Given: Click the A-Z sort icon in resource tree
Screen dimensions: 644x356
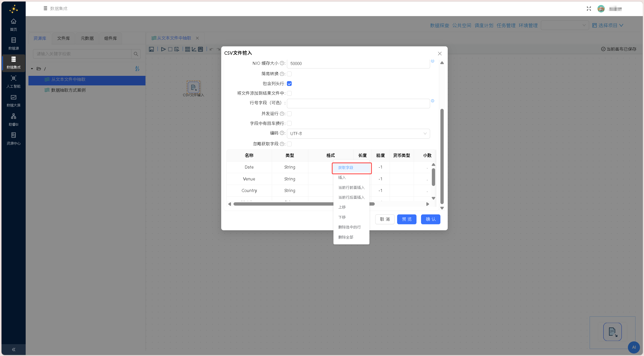Looking at the screenshot, I should (137, 69).
